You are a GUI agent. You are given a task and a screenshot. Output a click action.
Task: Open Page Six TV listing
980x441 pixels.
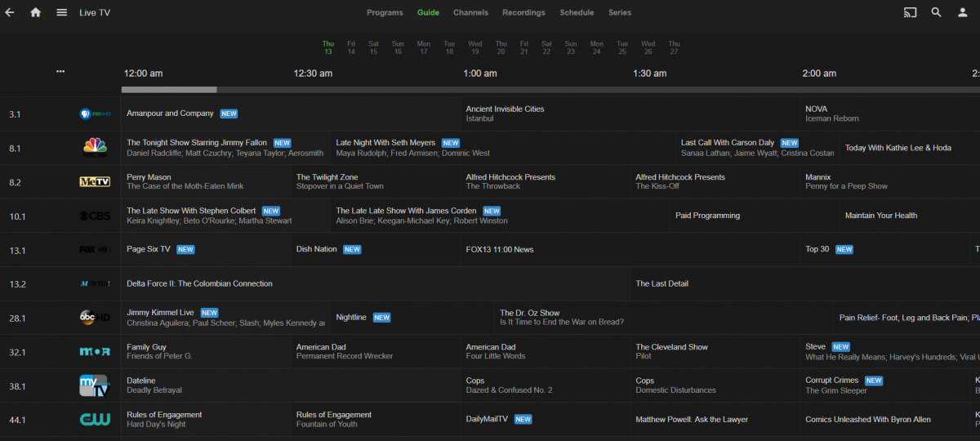(x=206, y=249)
